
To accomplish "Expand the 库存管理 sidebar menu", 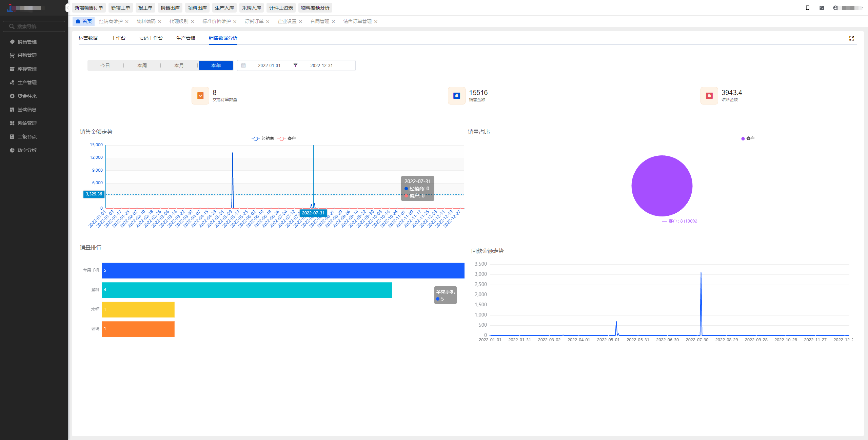I will (x=34, y=69).
